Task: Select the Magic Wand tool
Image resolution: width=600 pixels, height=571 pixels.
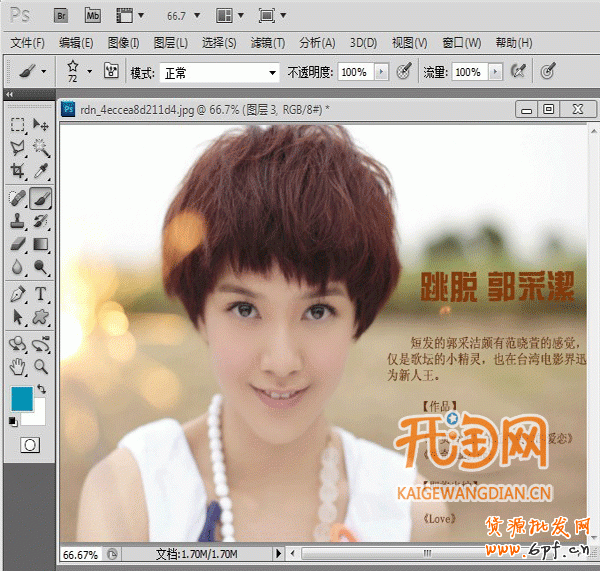Action: [41, 148]
